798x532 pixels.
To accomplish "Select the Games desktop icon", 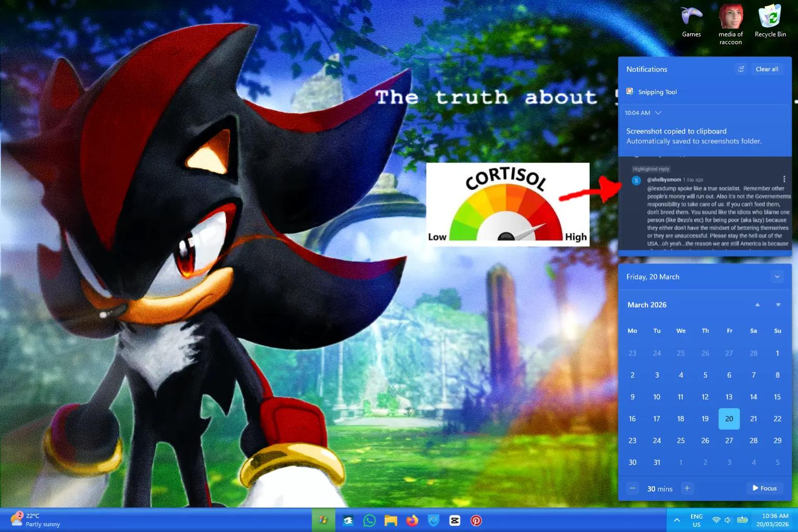I will pyautogui.click(x=691, y=22).
